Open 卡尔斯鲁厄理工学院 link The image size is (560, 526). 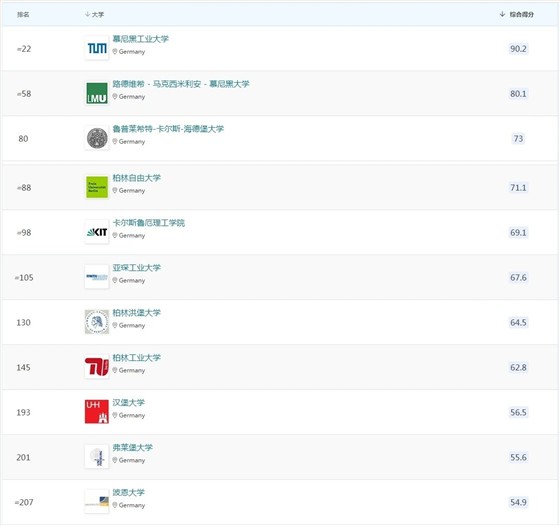coord(149,223)
